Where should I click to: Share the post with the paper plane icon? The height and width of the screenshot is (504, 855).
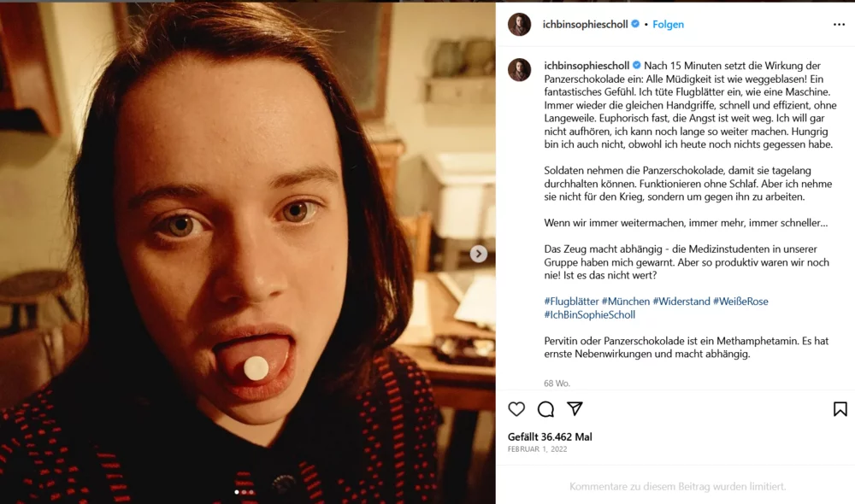[575, 409]
